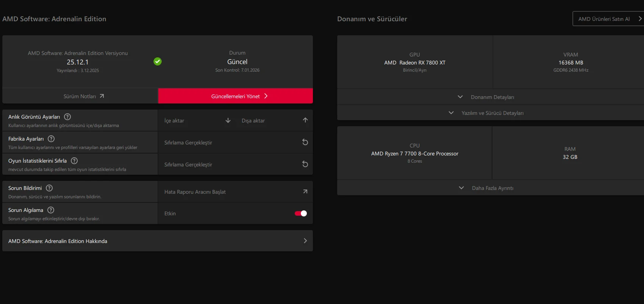
Task: Select İçe aktar to import settings
Action: (197, 121)
